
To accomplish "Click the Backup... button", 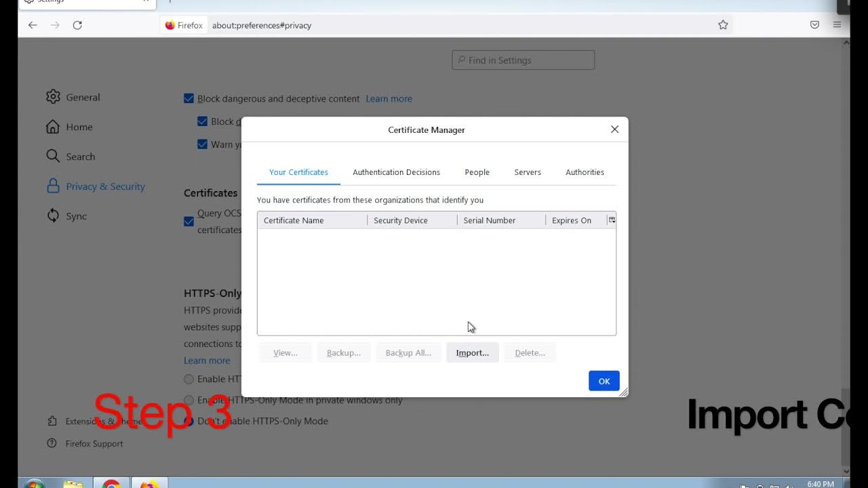I will click(344, 352).
